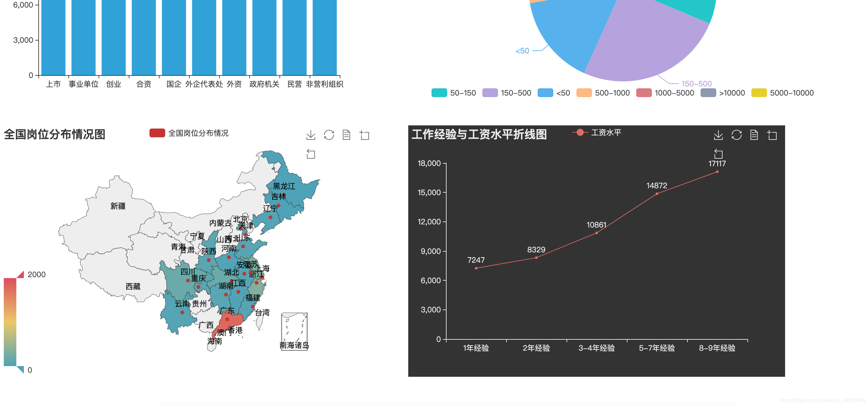Select the 国企 bar
This screenshot has height=406, width=868.
pyautogui.click(x=174, y=37)
